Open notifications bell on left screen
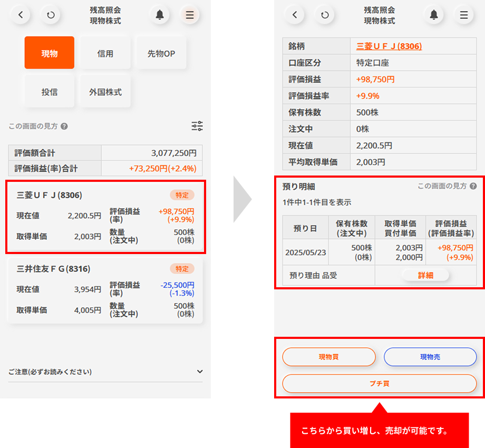The width and height of the screenshot is (485, 448). [160, 15]
